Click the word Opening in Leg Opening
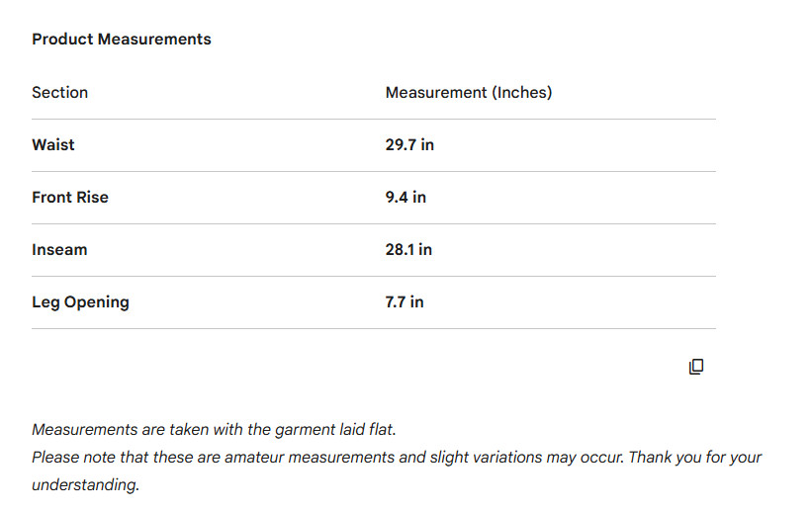The image size is (812, 510). [96, 302]
